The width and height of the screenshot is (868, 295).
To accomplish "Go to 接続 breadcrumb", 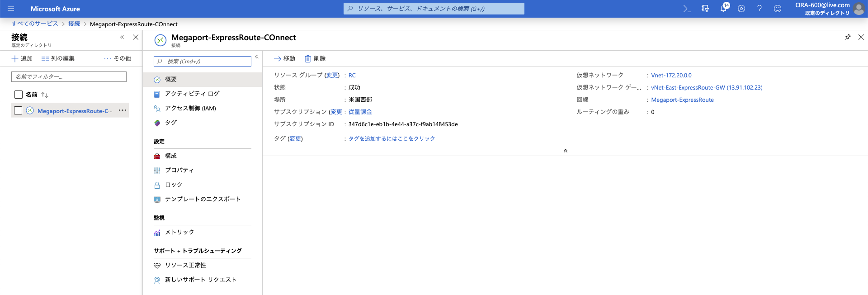I will coord(74,24).
